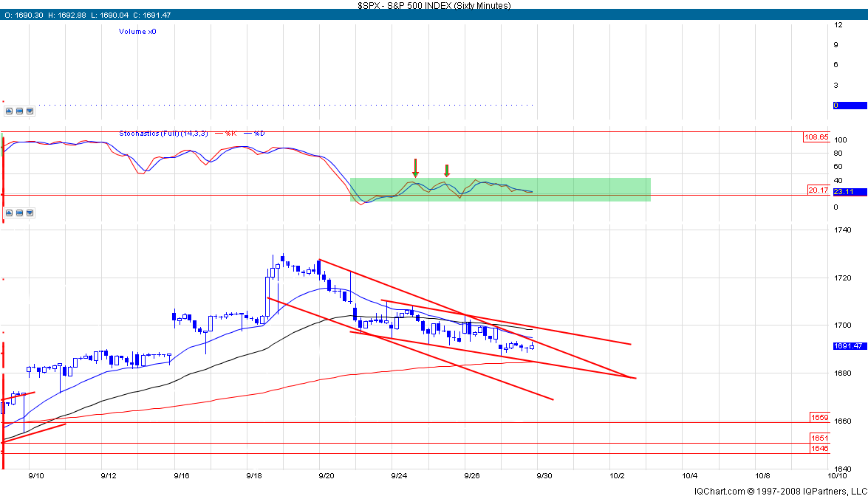Screen dimensions: 868x496
Task: Click the Volume x0 indicator label
Action: point(137,32)
